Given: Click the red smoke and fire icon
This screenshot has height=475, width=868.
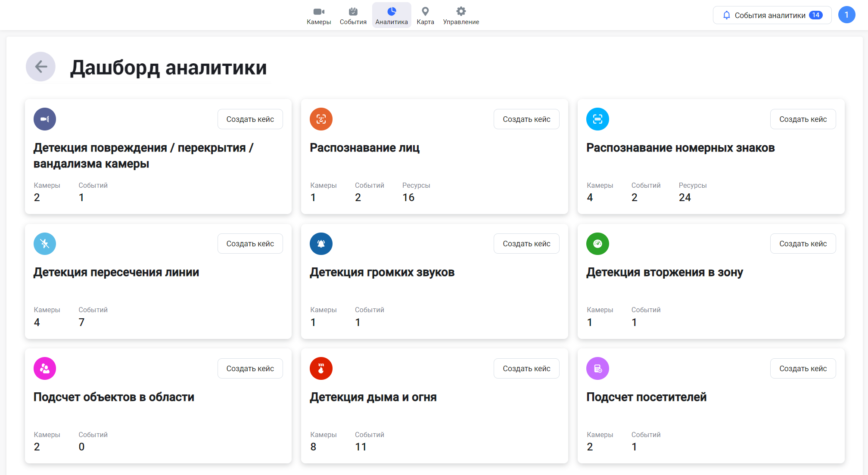Looking at the screenshot, I should (x=321, y=369).
